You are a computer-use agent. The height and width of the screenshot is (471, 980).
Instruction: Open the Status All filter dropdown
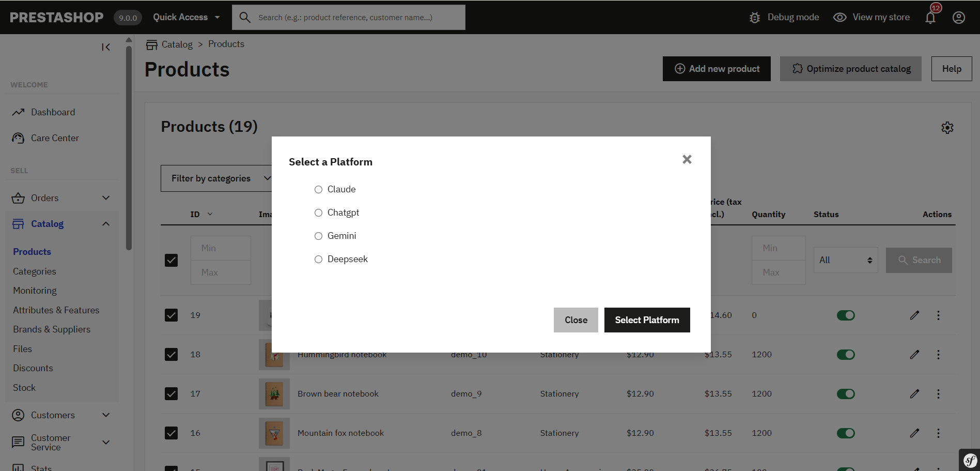845,260
